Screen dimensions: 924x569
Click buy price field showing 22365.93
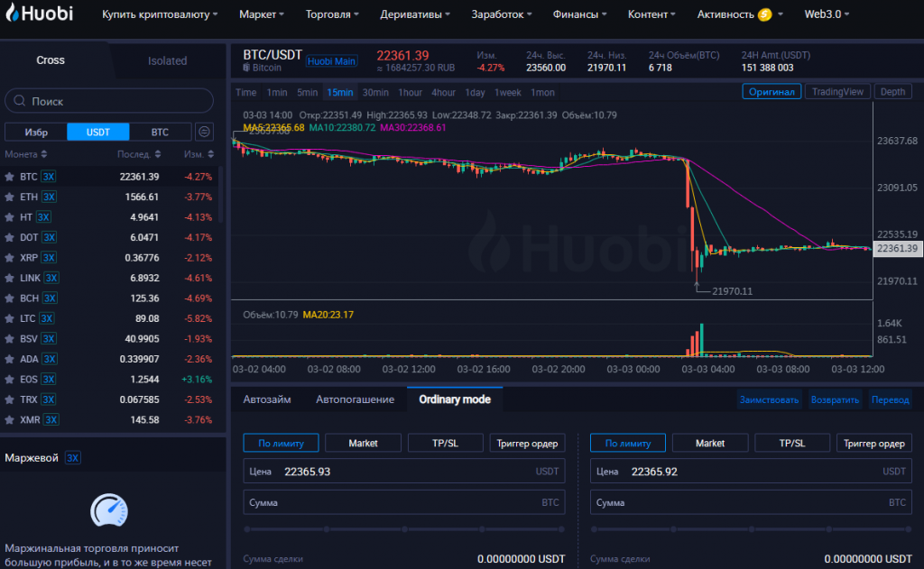tap(403, 472)
